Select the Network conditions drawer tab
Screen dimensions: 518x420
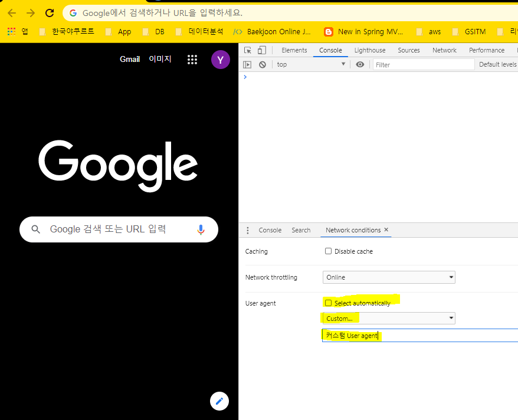[353, 230]
